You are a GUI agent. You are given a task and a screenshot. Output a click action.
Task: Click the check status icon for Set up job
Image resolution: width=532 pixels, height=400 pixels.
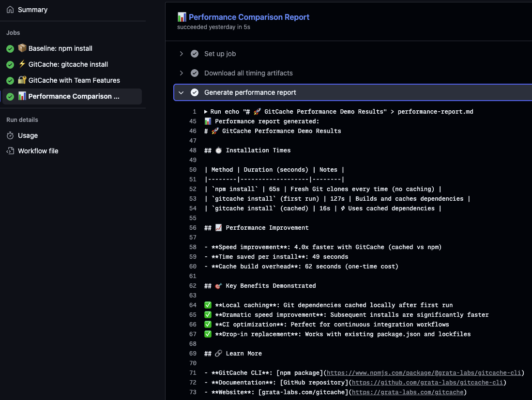pos(195,54)
